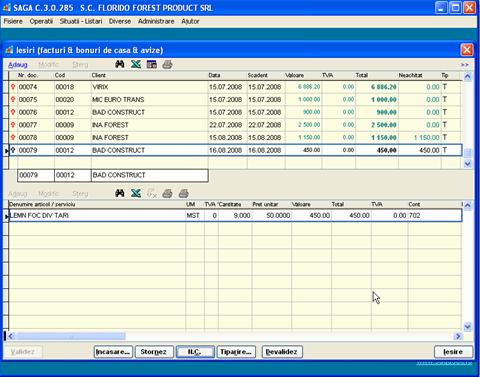480x377 pixels.
Task: Click red arrow icon of row 00074
Action: (13, 87)
